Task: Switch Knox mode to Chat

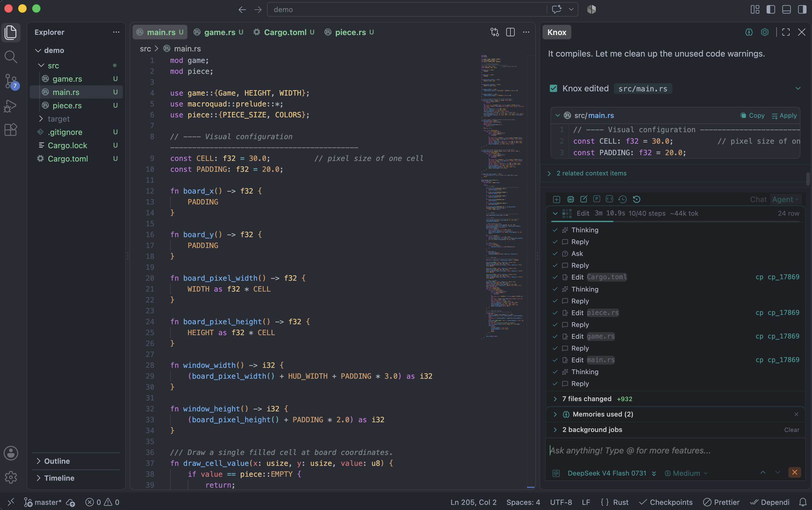Action: point(758,199)
